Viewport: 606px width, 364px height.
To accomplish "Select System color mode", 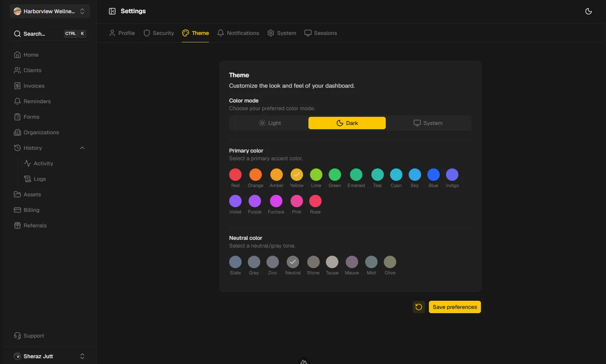I will click(428, 123).
